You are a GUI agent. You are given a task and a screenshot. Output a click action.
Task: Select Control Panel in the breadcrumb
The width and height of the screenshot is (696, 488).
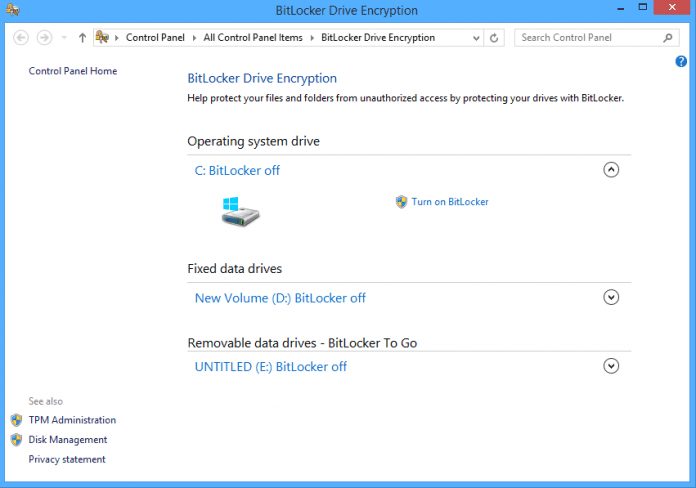(155, 38)
